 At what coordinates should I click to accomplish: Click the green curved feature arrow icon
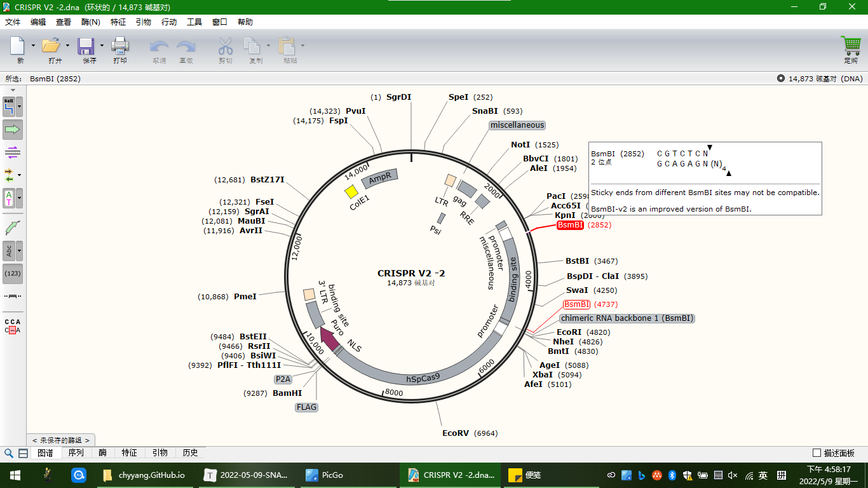pos(12,227)
